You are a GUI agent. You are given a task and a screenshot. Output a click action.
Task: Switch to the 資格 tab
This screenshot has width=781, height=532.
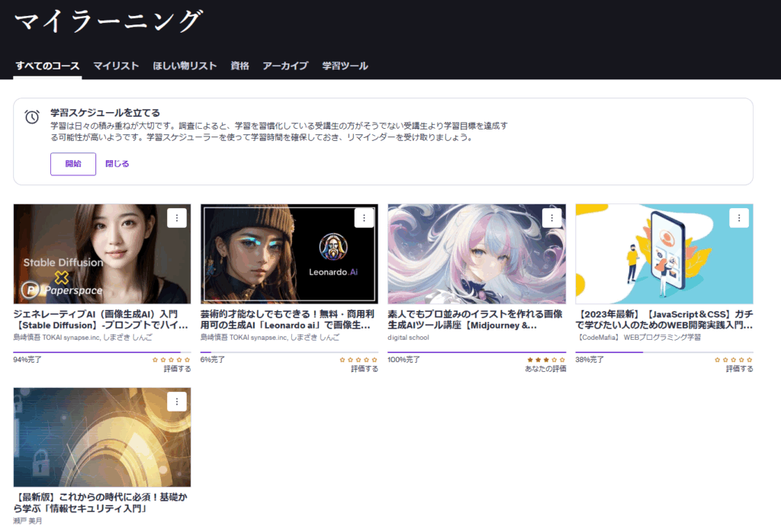click(239, 66)
